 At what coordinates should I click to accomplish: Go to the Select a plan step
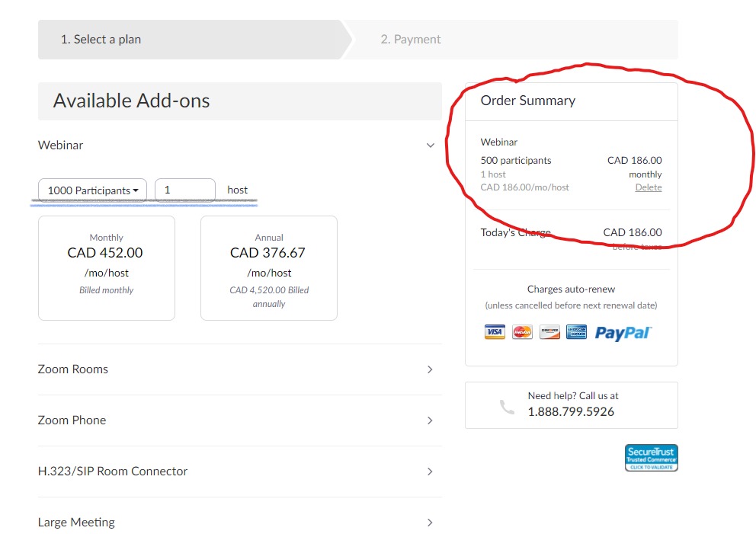click(101, 40)
